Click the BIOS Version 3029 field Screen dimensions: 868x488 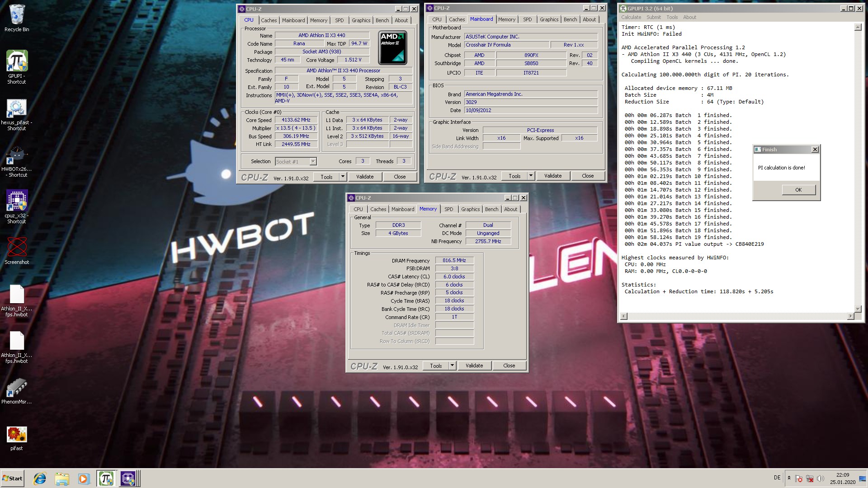[x=531, y=102]
